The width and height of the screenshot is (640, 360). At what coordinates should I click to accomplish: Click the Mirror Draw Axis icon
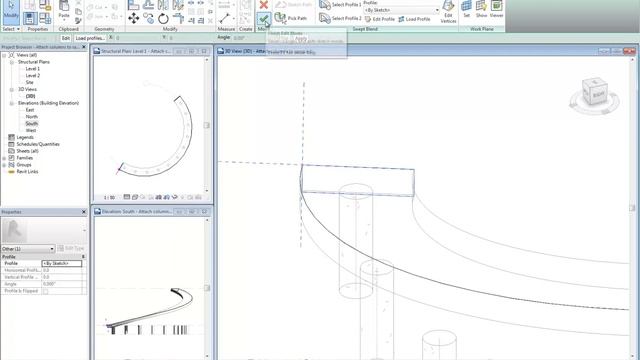coord(178,5)
